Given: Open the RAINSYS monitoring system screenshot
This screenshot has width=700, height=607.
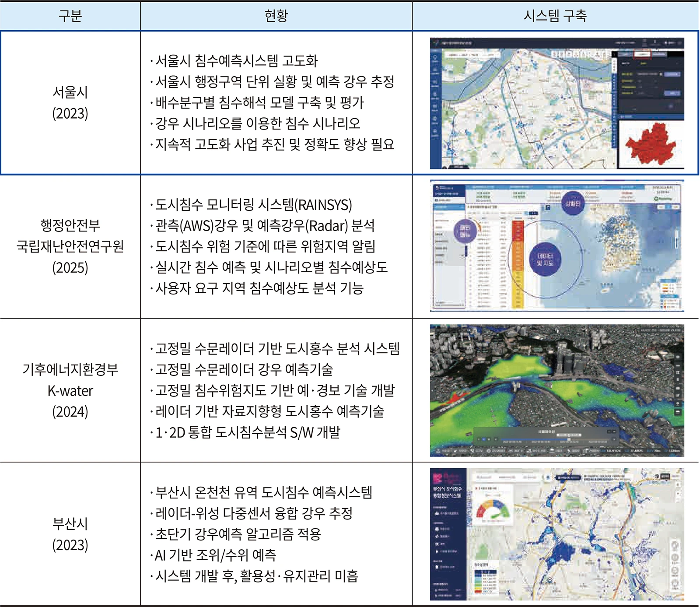Looking at the screenshot, I should (x=557, y=246).
